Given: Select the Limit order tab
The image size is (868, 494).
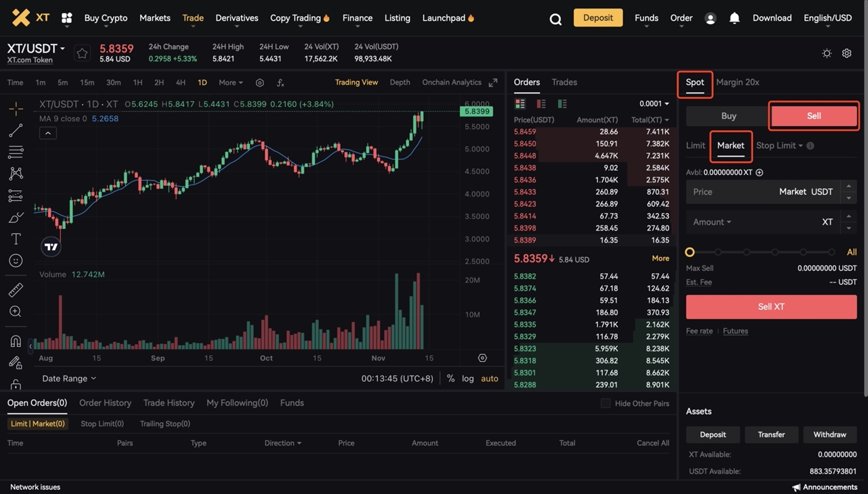Looking at the screenshot, I should [696, 145].
